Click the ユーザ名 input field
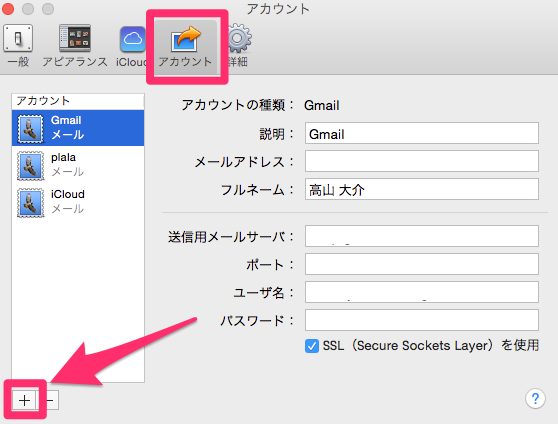The width and height of the screenshot is (558, 424). pyautogui.click(x=422, y=292)
